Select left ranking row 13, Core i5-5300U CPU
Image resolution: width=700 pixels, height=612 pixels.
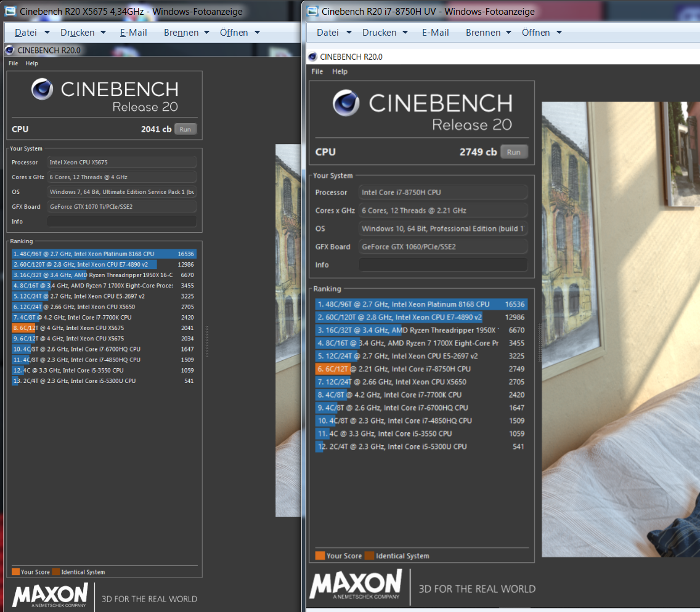(x=104, y=381)
